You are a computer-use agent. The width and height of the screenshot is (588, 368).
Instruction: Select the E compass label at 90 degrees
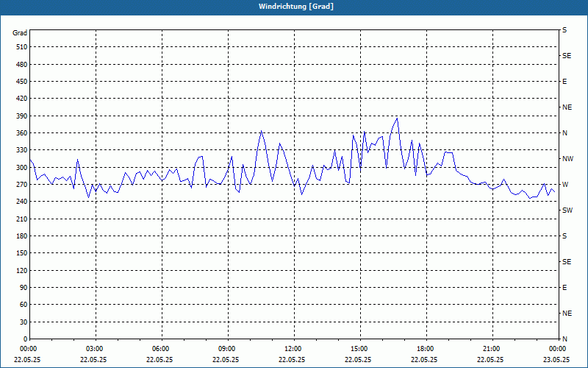564,288
